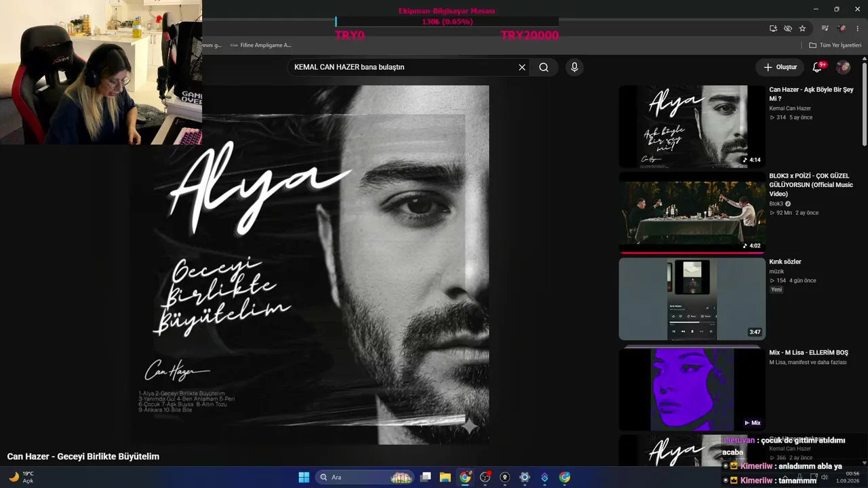Open the gear settings taskbar app
868x488 pixels.
coord(524,477)
